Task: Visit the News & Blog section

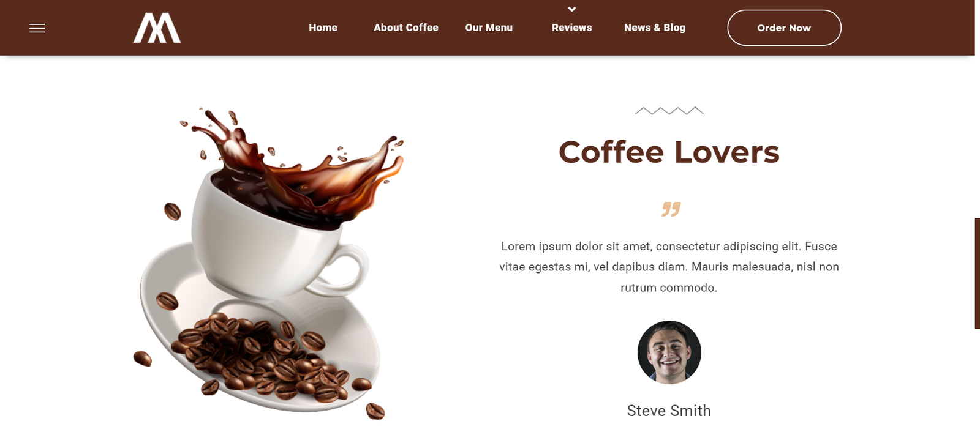Action: 655,28
